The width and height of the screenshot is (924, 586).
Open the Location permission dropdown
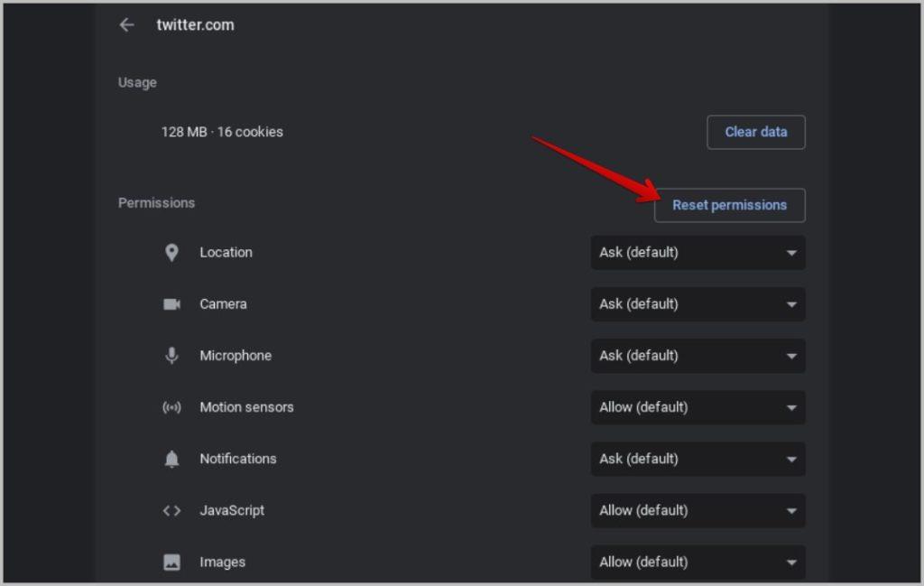click(x=698, y=252)
